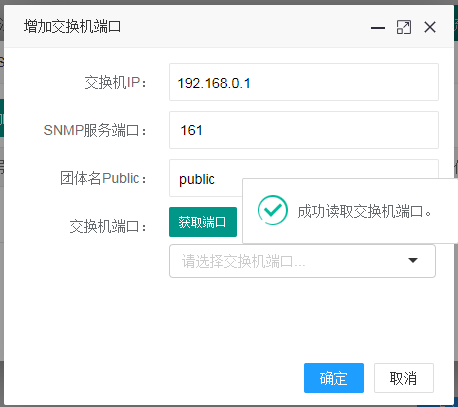Viewport: 458px width, 407px height.
Task: Minimize the 增加交换机端口 dialog
Action: click(x=378, y=28)
